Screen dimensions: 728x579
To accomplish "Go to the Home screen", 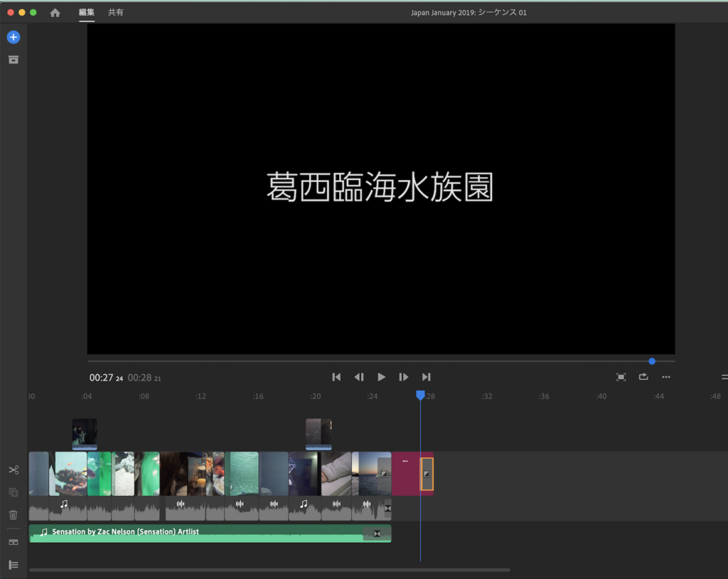I will (55, 13).
